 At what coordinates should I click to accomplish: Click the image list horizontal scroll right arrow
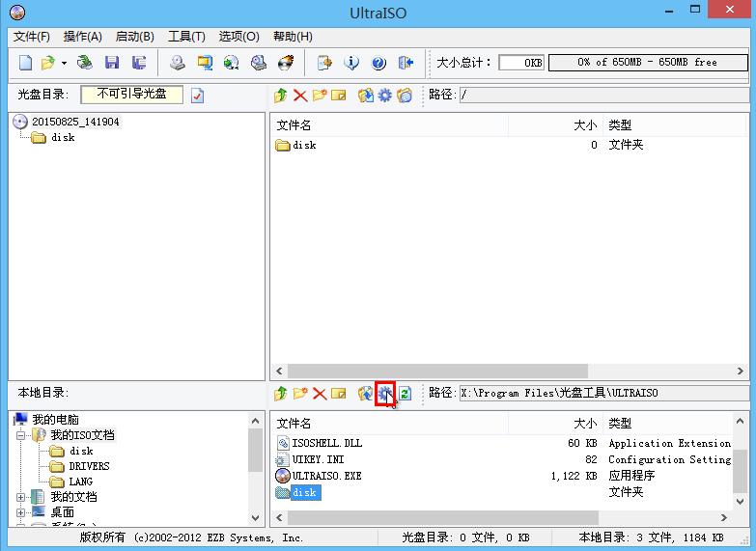(741, 371)
